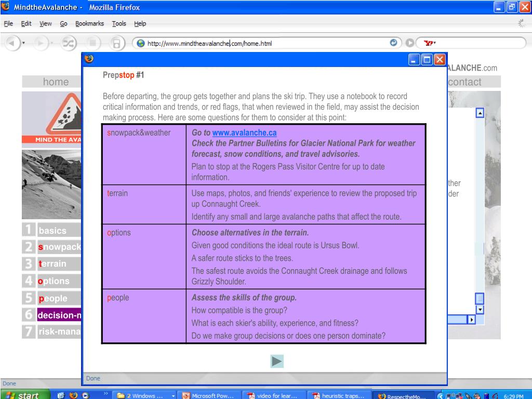The width and height of the screenshot is (532, 399).
Task: Select the 2 snowpack sidebar item
Action: pyautogui.click(x=51, y=247)
